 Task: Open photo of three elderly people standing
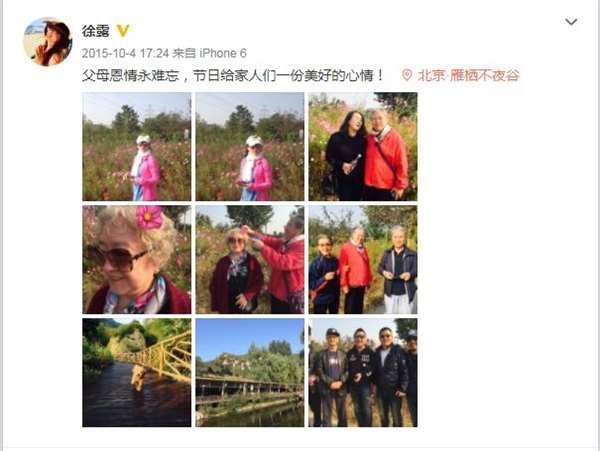pos(363,259)
